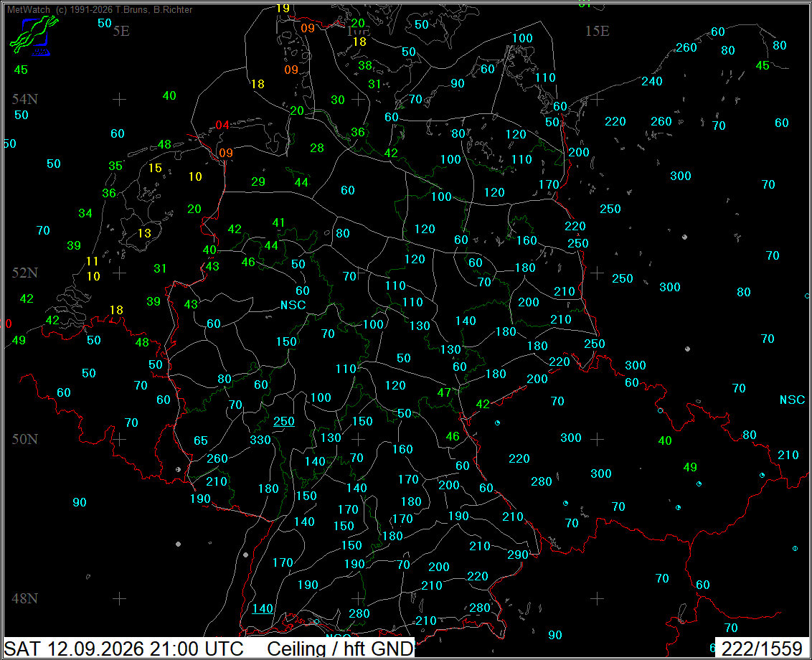Click the SAT 12.09.2026 21:00 UTC timestamp
This screenshot has height=660, width=812.
123,649
